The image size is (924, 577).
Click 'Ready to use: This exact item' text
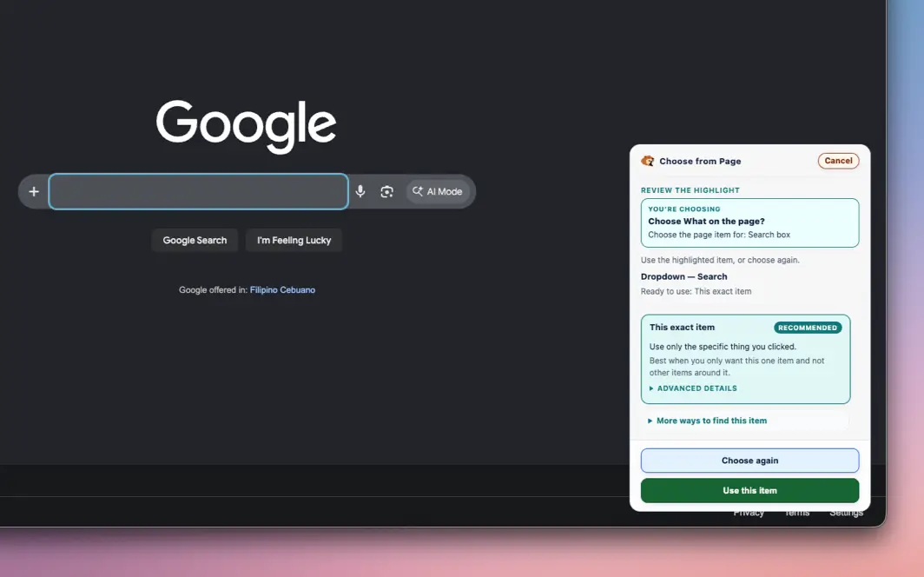pos(696,291)
